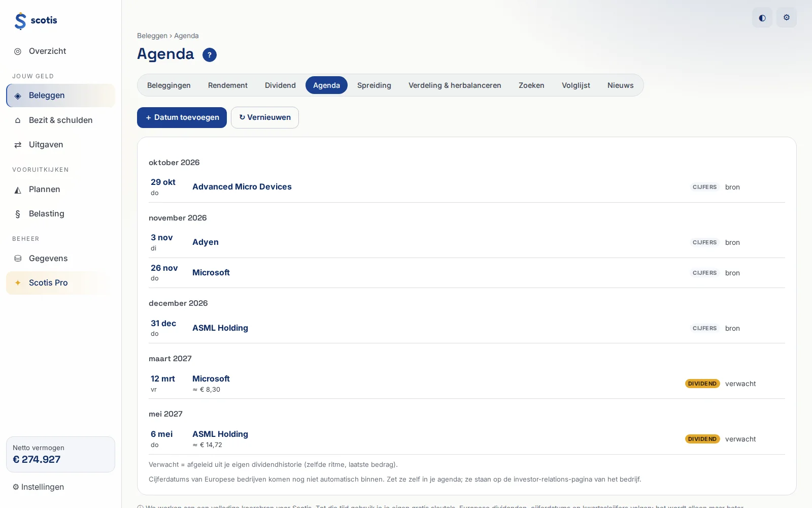The width and height of the screenshot is (812, 508).
Task: Click the Netto vermogen card
Action: (x=60, y=454)
